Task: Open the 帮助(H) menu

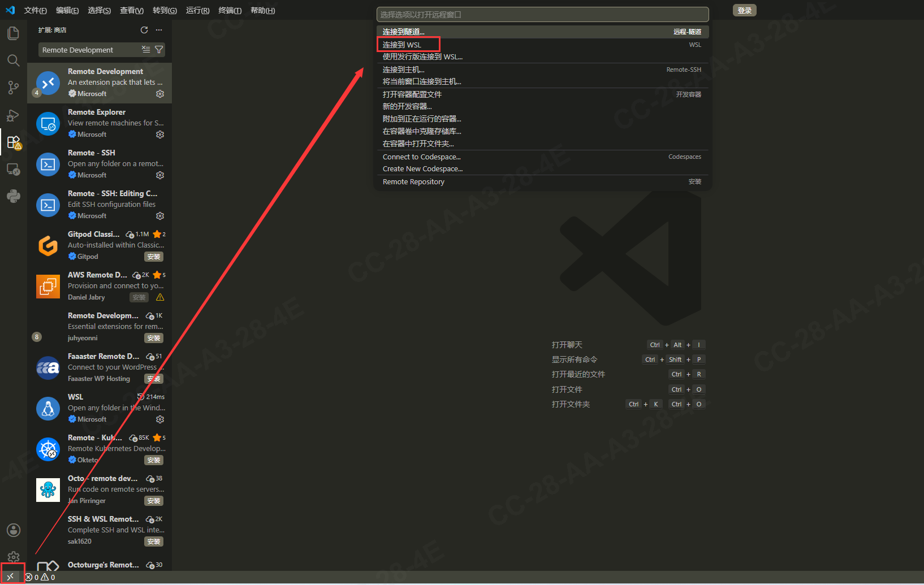Action: tap(262, 10)
